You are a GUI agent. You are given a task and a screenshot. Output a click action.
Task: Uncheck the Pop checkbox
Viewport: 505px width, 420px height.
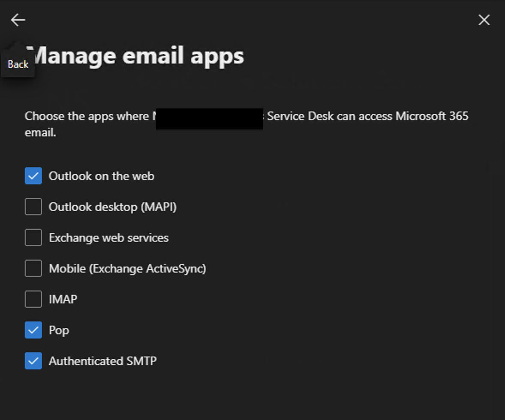pos(33,330)
